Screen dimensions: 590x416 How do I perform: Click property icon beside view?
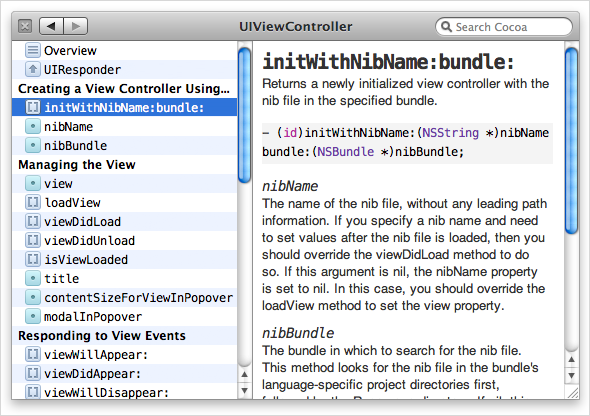(x=33, y=183)
